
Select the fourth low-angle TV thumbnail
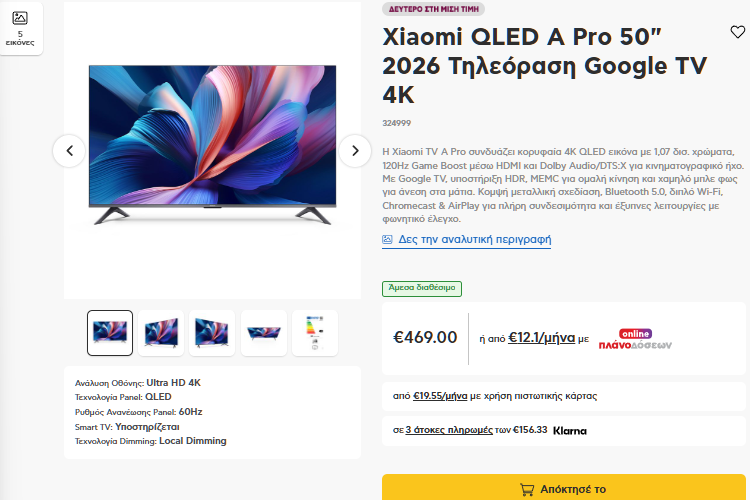point(264,332)
